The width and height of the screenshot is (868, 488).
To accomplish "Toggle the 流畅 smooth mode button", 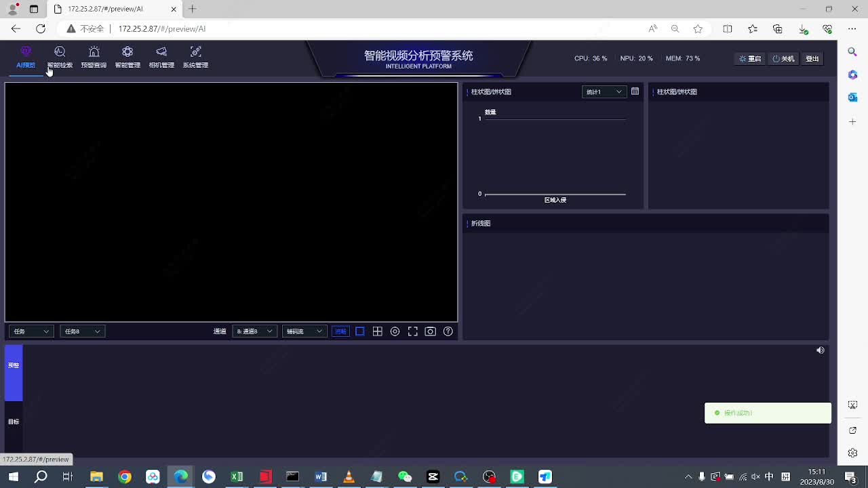I will pyautogui.click(x=340, y=331).
